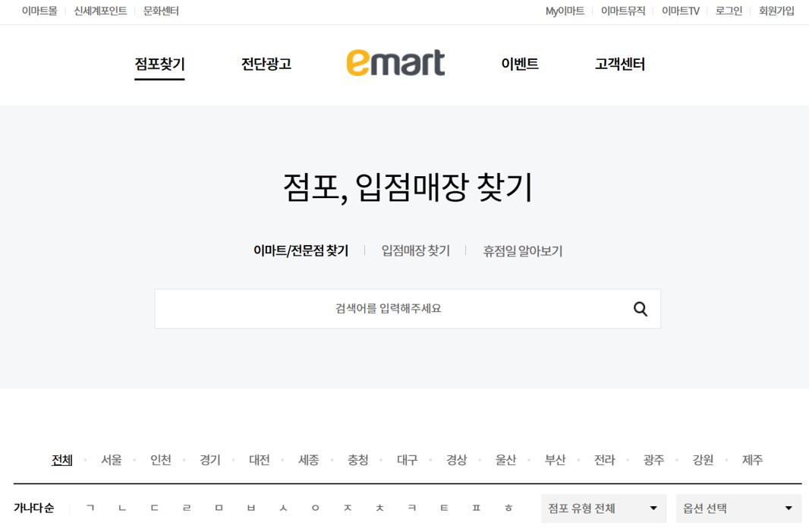Viewport: 809px width, 532px height.
Task: Open the 이마트TV link
Action: pyautogui.click(x=681, y=11)
